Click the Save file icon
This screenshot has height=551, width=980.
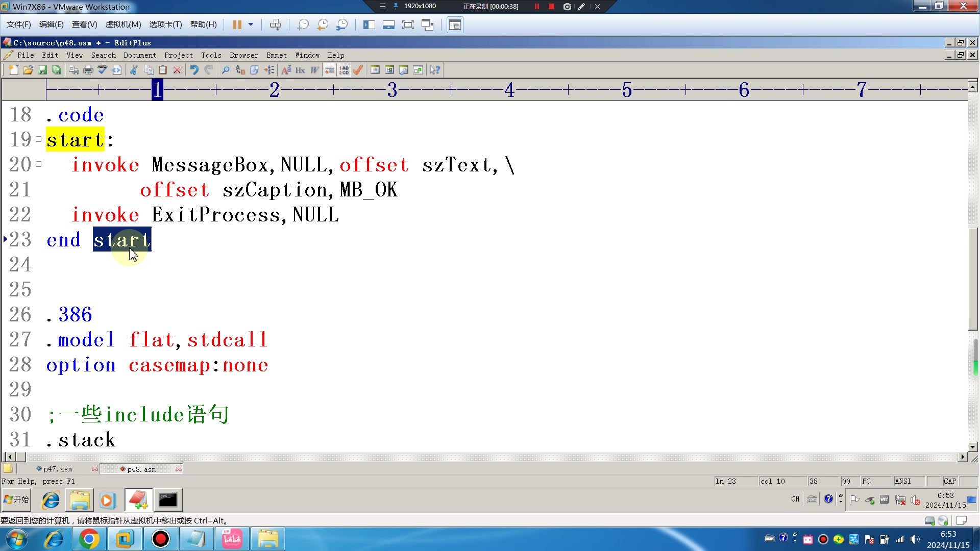coord(42,70)
